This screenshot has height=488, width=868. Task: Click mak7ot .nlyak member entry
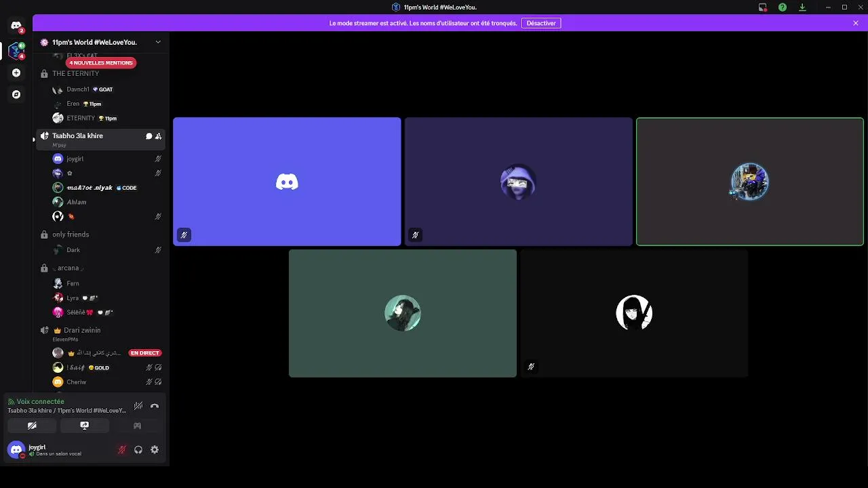coord(107,188)
